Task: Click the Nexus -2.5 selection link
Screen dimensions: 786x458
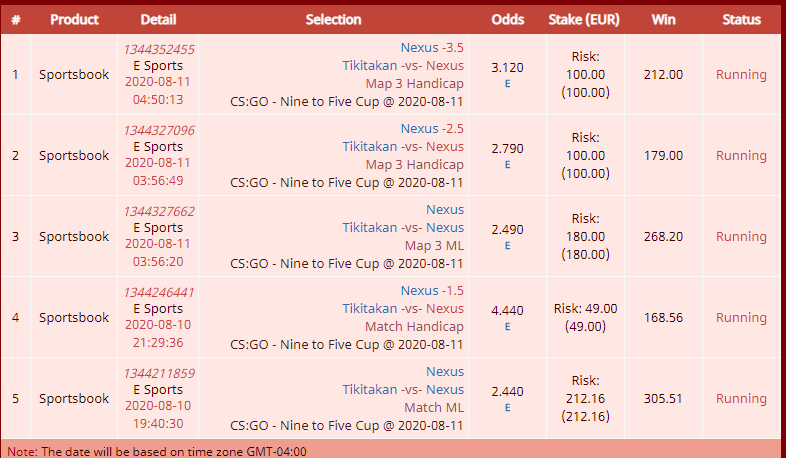Action: click(x=432, y=129)
